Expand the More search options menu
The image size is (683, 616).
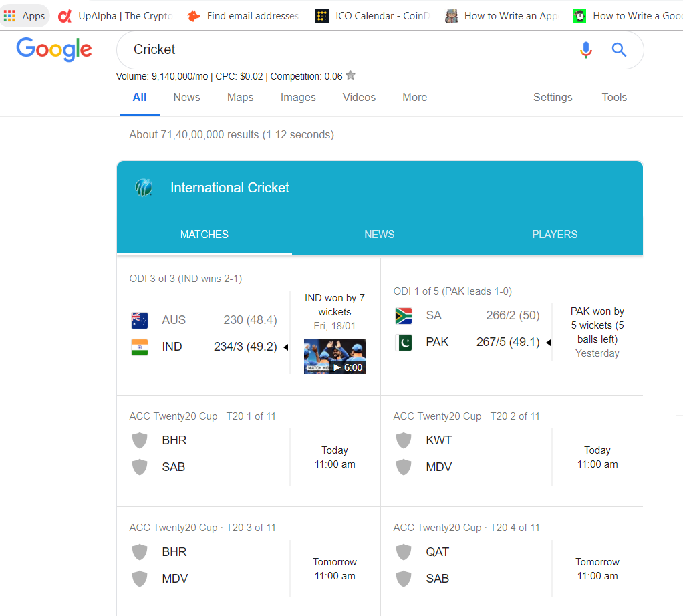tap(414, 98)
